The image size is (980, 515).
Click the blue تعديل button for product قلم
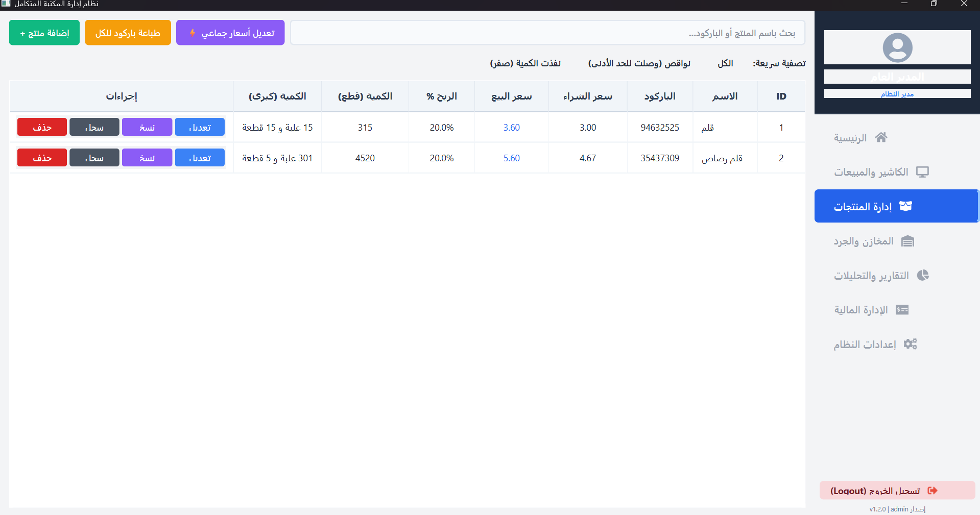(200, 127)
